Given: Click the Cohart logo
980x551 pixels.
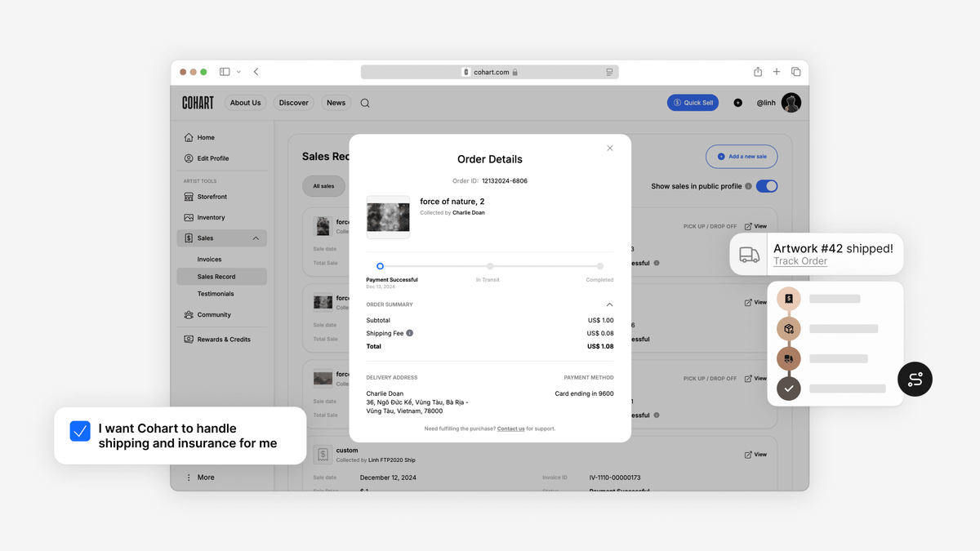Looking at the screenshot, I should click(198, 103).
